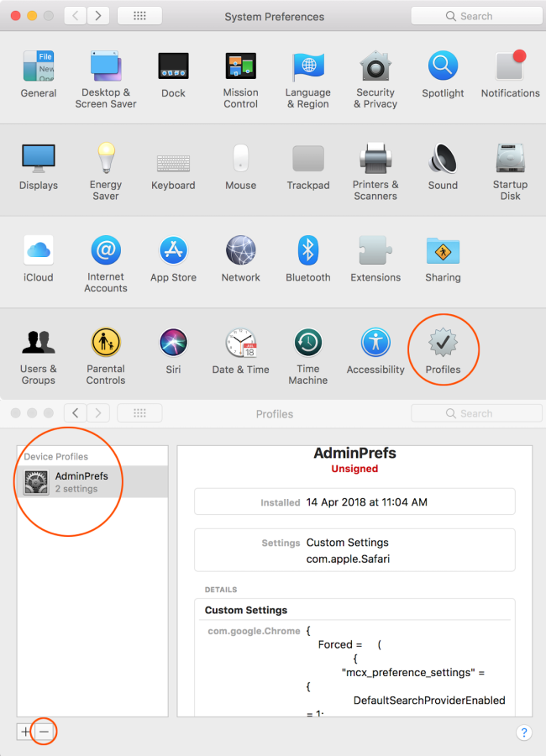Screen dimensions: 546x756
Task: Open Displays preferences
Action: point(39,167)
